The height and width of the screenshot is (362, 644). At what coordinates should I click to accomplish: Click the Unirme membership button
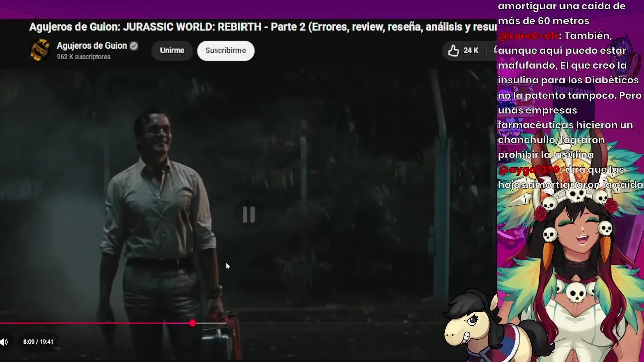tap(172, 51)
